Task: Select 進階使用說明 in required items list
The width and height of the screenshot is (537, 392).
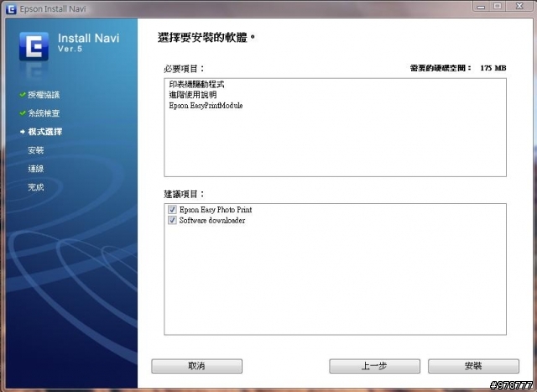Action: coord(193,95)
